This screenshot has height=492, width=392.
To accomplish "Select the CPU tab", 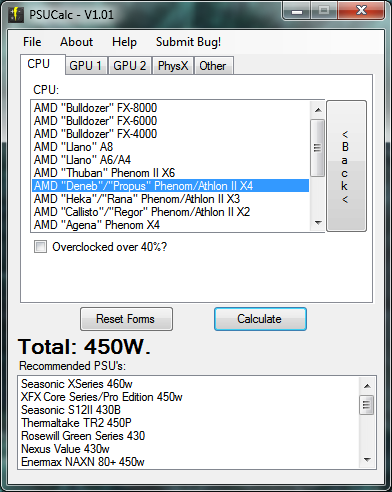I will click(42, 64).
